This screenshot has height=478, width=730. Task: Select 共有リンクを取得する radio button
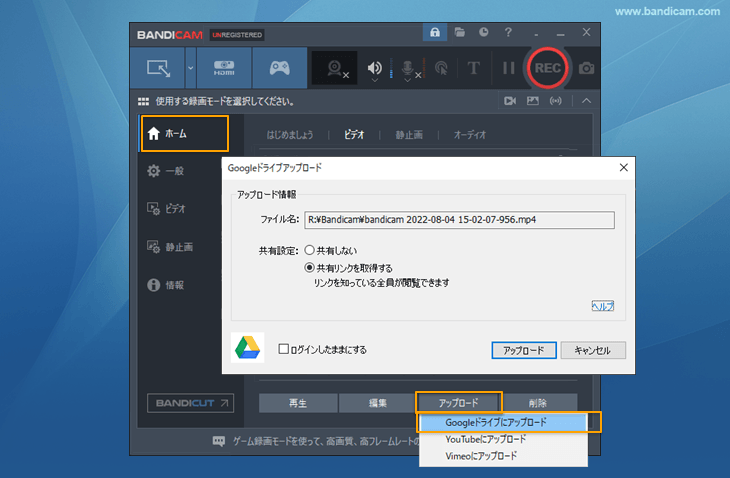click(309, 268)
